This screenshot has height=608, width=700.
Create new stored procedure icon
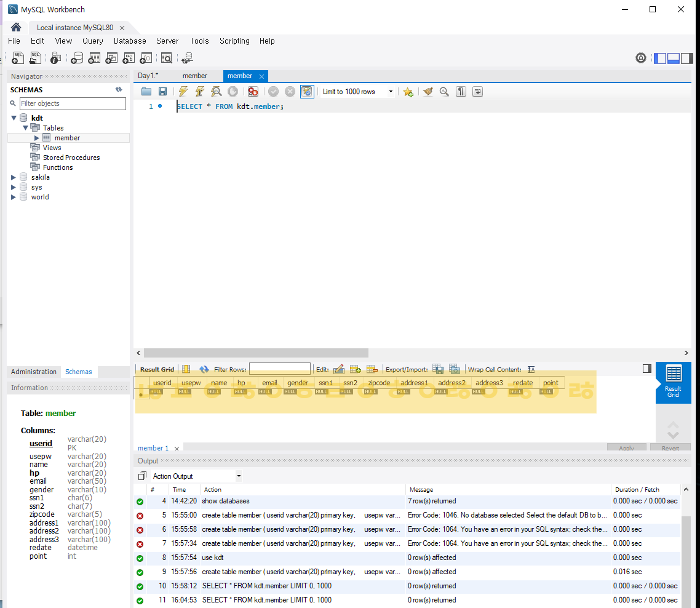tap(129, 58)
